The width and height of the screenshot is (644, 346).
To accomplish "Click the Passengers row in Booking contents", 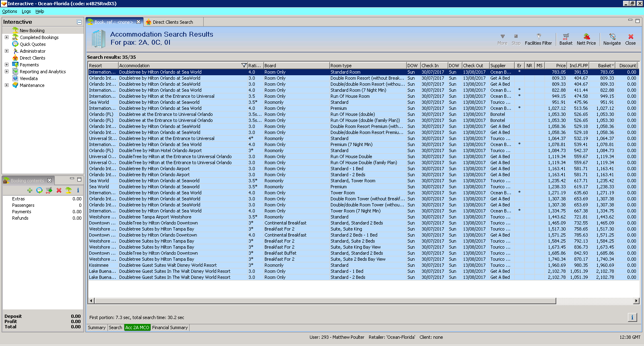I will tap(43, 205).
